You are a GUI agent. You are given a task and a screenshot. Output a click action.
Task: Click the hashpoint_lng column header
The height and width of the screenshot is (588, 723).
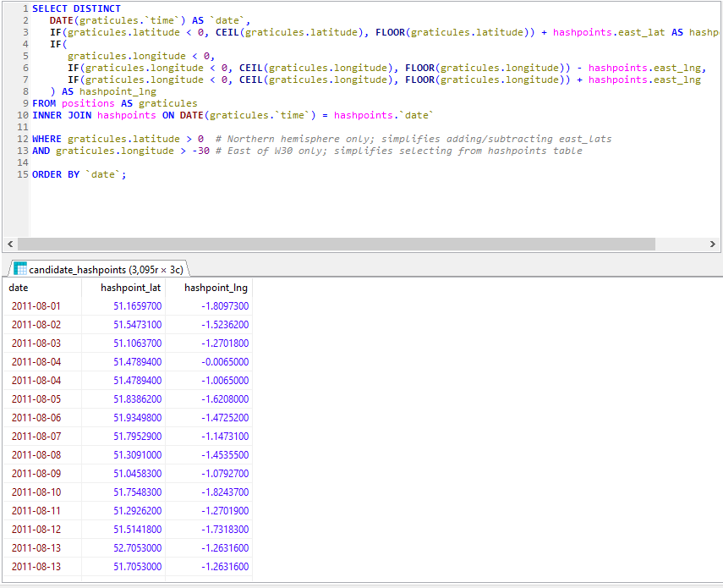[x=216, y=288]
